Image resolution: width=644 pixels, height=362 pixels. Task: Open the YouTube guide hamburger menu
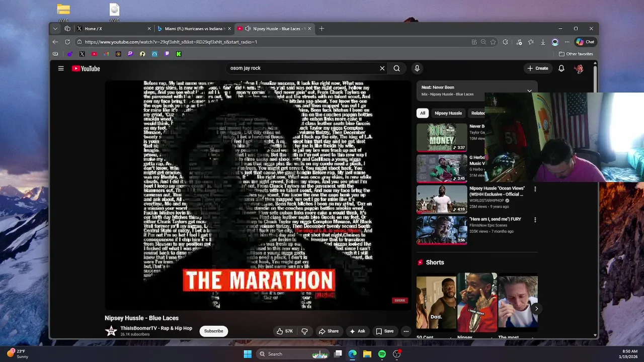pyautogui.click(x=61, y=68)
